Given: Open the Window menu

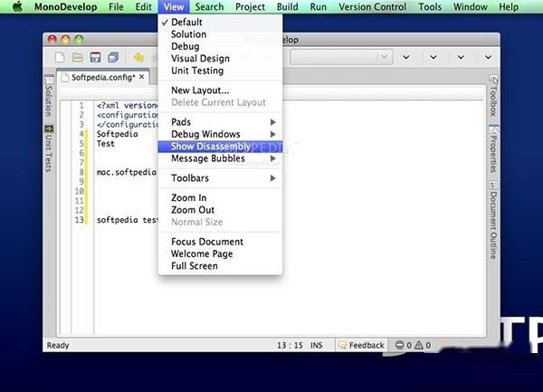Looking at the screenshot, I should (471, 7).
